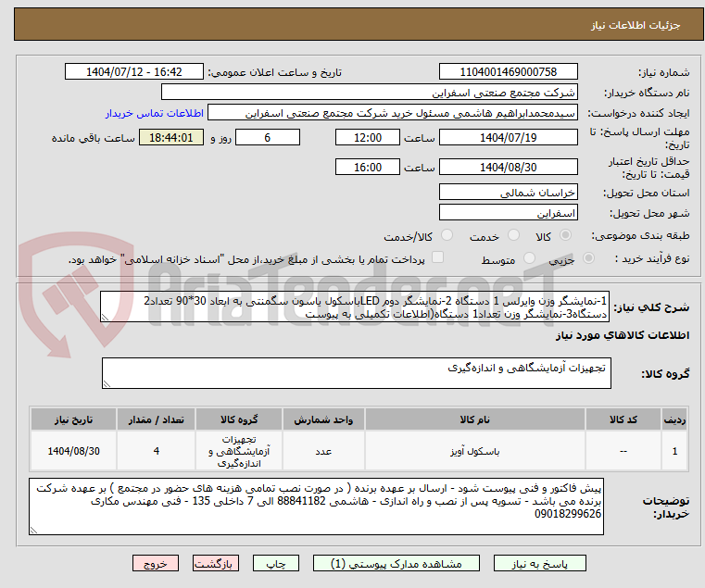The image size is (705, 588).
Task: Click resize handle of the description text area
Action: click(x=106, y=318)
